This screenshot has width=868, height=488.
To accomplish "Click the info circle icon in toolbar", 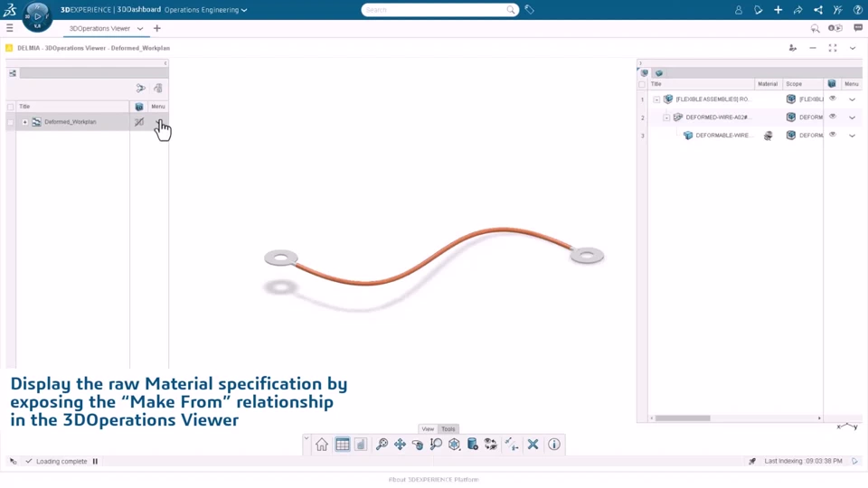I will point(554,445).
